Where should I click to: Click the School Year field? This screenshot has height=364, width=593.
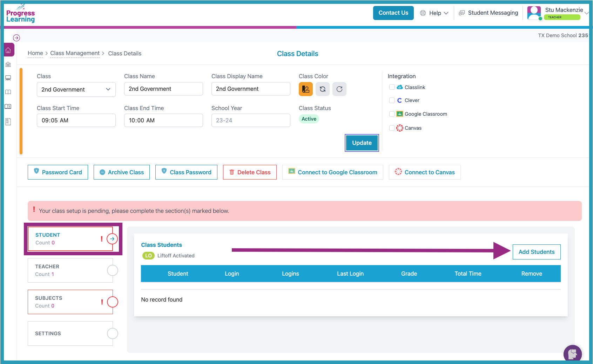251,120
